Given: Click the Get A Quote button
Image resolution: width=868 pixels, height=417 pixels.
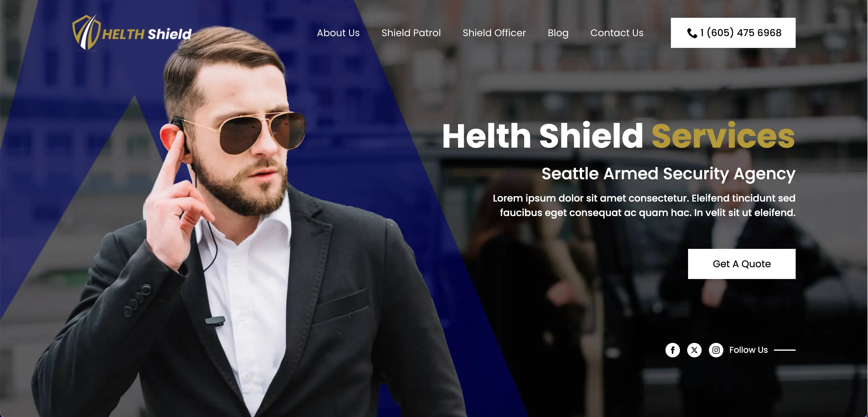Looking at the screenshot, I should pyautogui.click(x=741, y=264).
